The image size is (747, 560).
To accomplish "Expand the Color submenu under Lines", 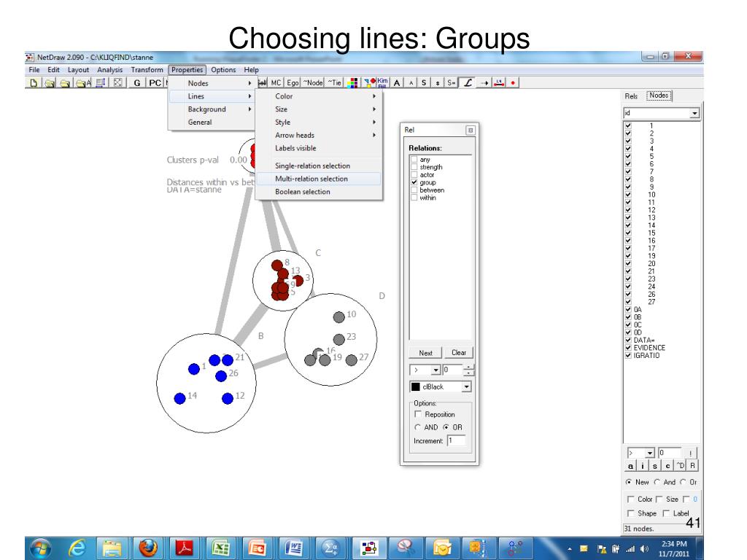I will [320, 96].
